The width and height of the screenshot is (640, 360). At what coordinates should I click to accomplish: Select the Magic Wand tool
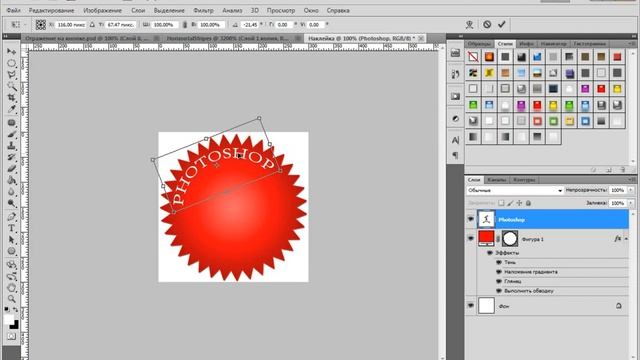pyautogui.click(x=11, y=86)
